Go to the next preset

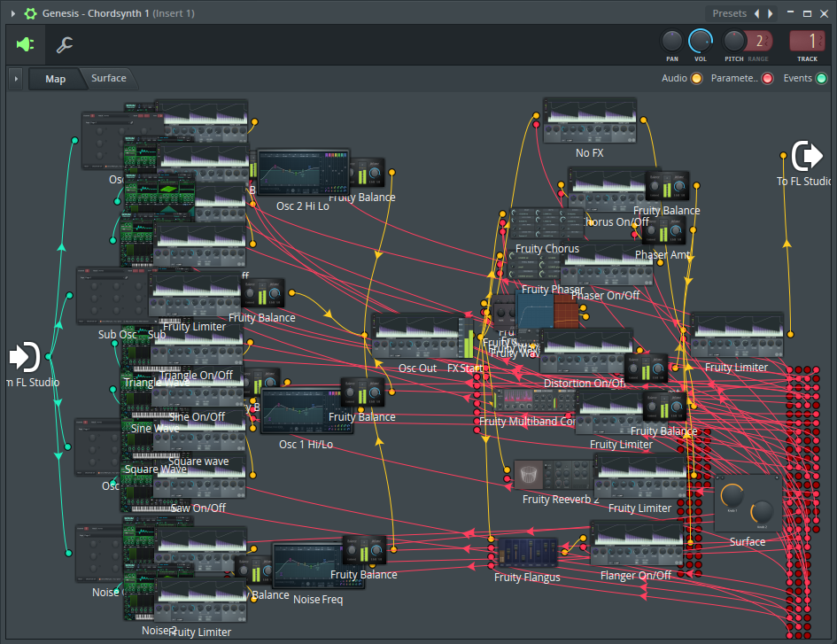point(771,13)
